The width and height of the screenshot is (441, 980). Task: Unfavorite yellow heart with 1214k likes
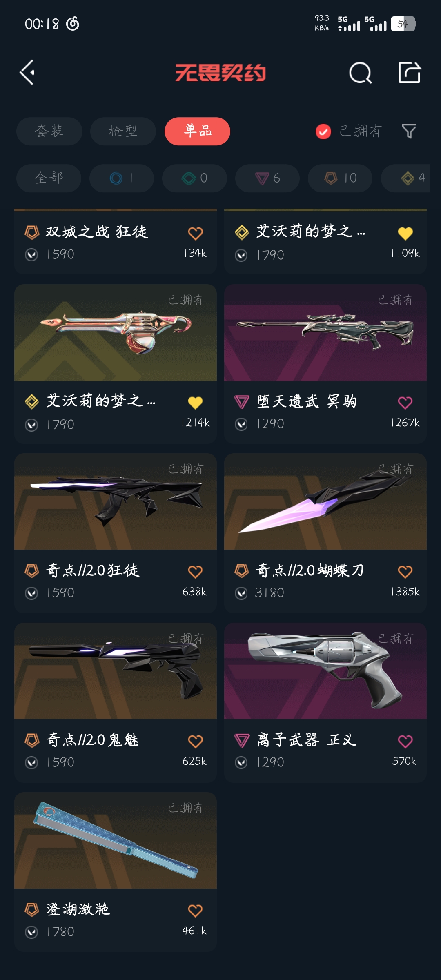195,403
